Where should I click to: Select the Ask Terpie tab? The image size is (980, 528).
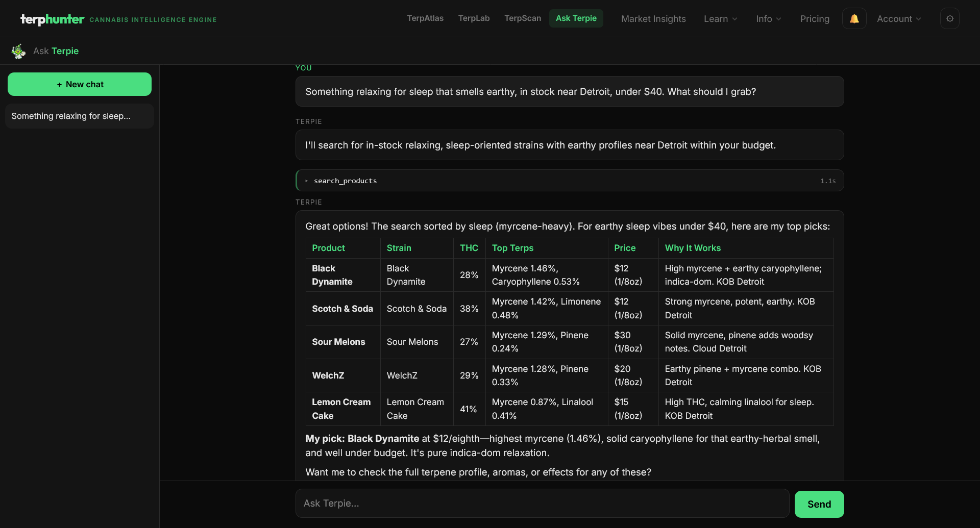(x=576, y=18)
